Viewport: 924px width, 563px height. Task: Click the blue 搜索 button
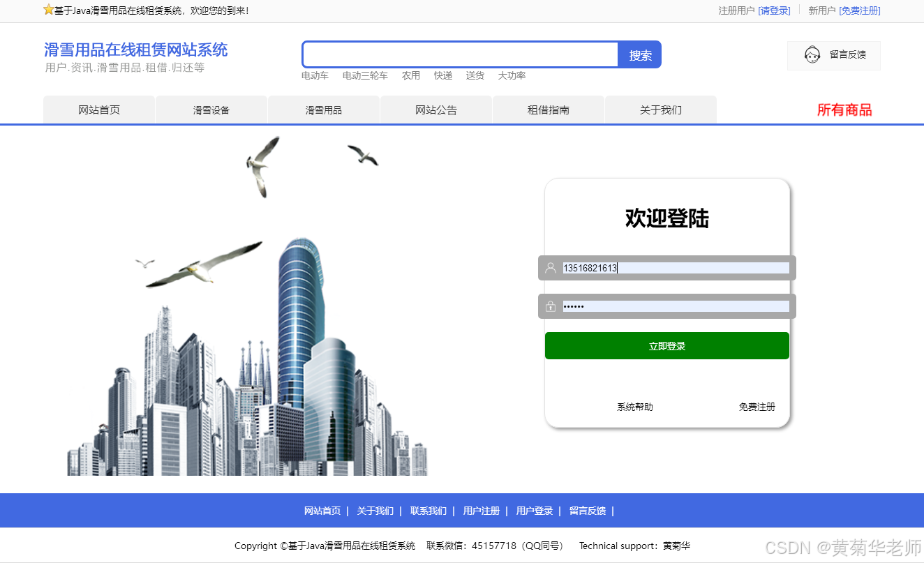640,55
